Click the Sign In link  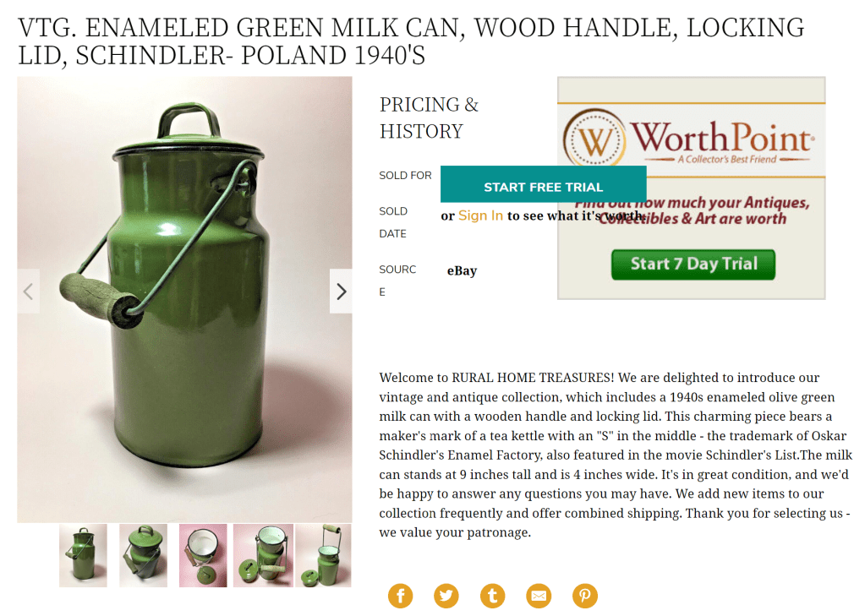click(x=480, y=215)
